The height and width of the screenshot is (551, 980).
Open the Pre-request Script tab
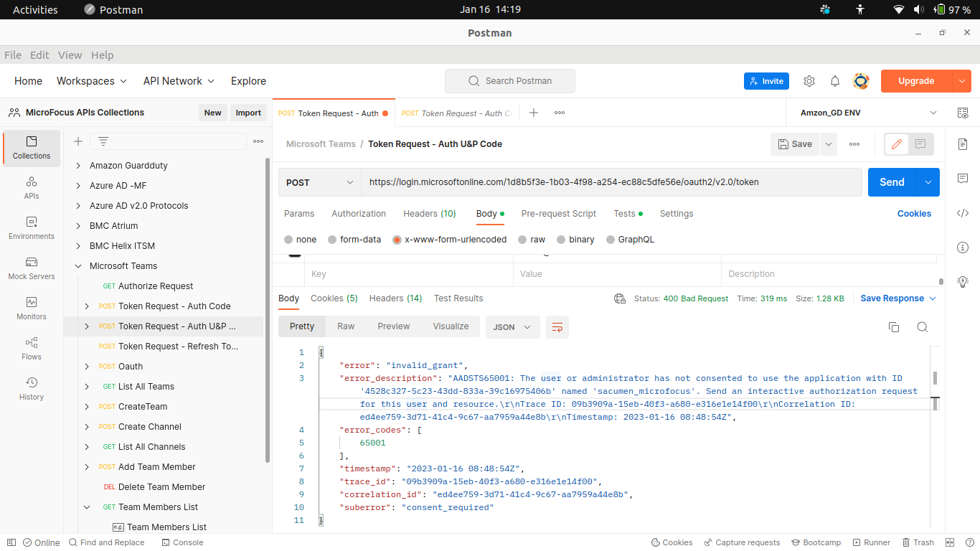(559, 214)
